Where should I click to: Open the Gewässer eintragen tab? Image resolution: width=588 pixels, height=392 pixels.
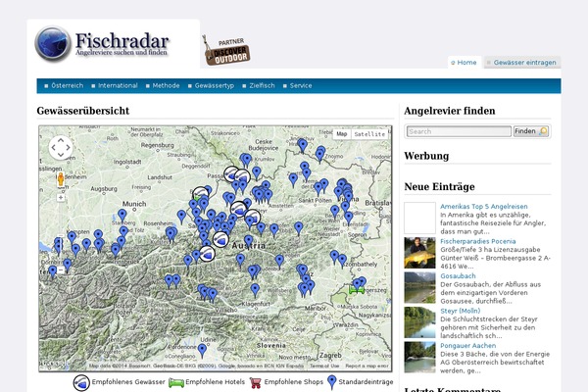(x=522, y=63)
